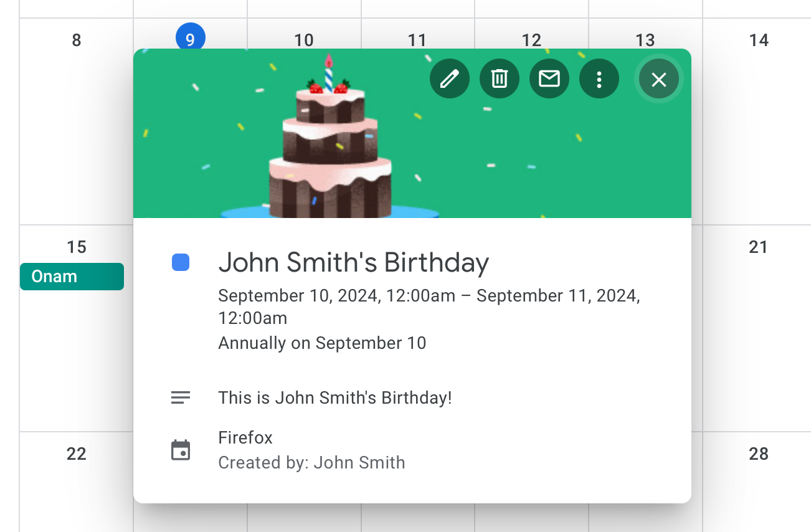The image size is (811, 532).
Task: Select day 28 in the calendar
Action: click(x=759, y=454)
